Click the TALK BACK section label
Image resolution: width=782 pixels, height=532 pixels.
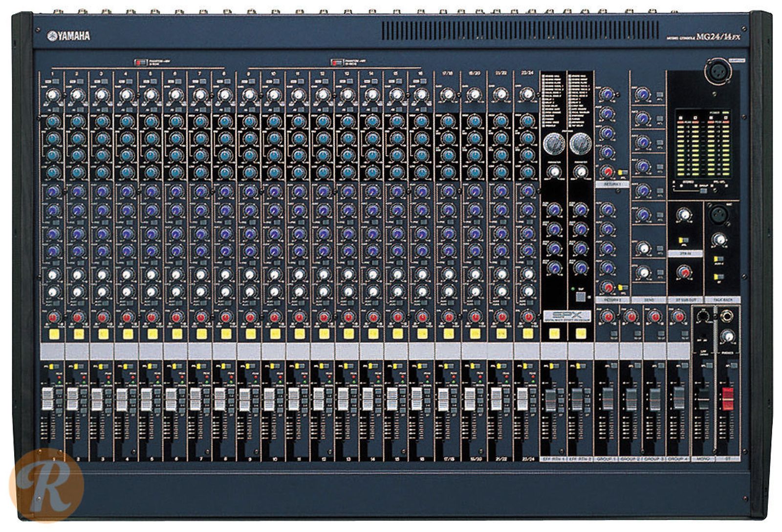click(x=722, y=299)
